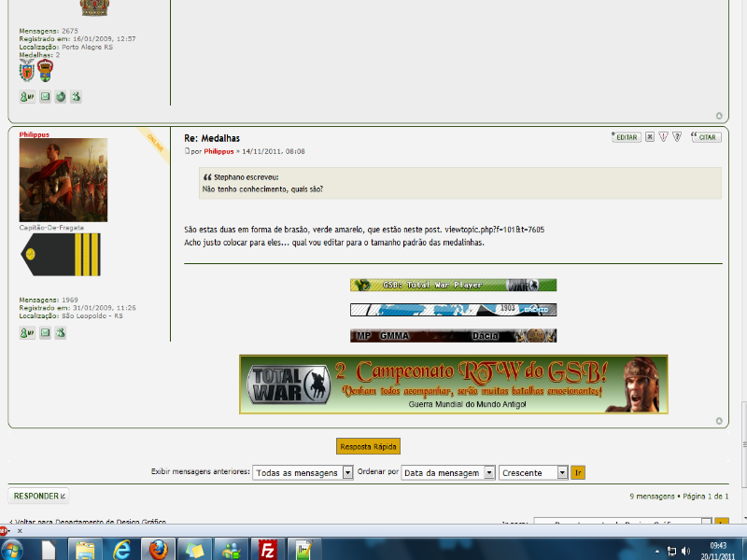
Task: Delete the post using the X icon
Action: pos(652,136)
